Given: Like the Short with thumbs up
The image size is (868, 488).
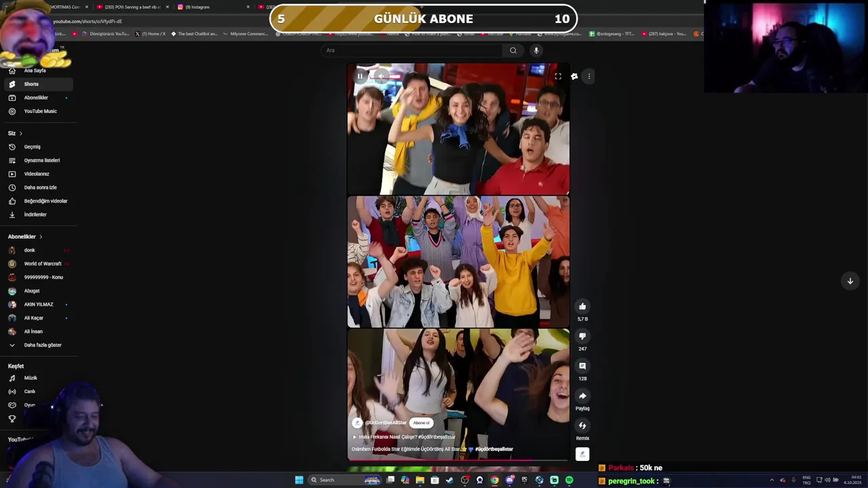Looking at the screenshot, I should pos(583,306).
